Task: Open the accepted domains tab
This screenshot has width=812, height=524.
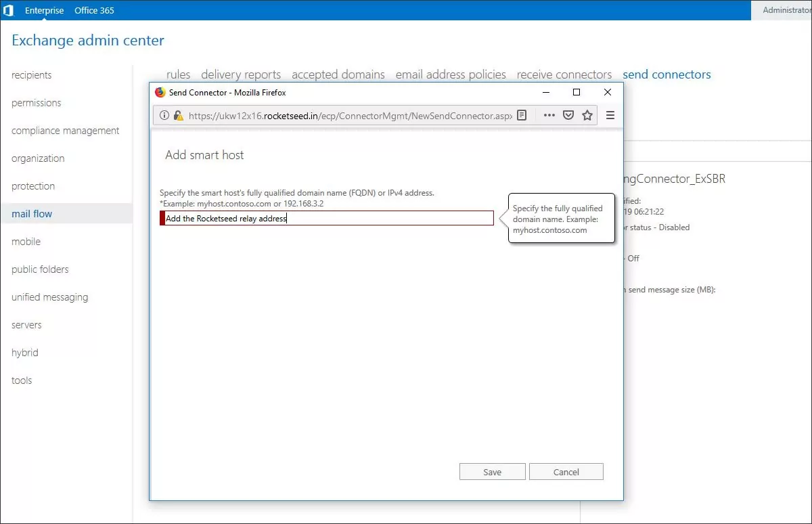Action: [x=338, y=74]
